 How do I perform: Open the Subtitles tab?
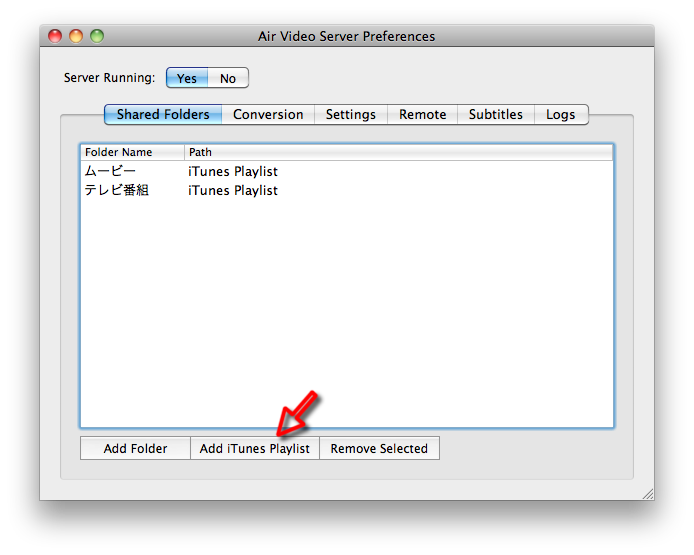point(496,115)
